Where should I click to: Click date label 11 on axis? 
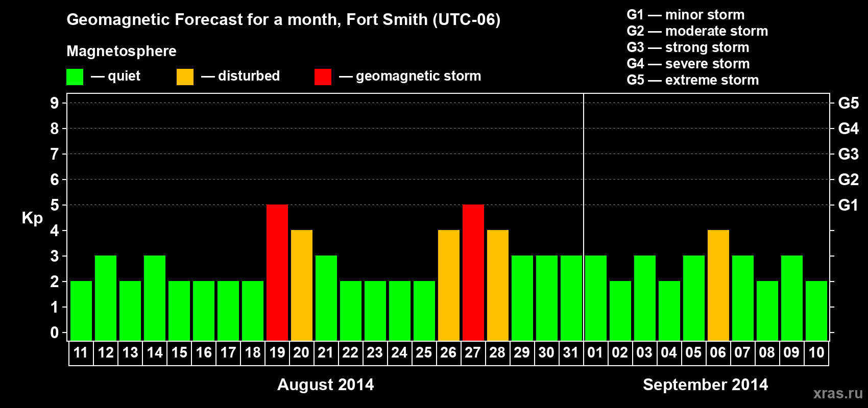click(x=81, y=352)
